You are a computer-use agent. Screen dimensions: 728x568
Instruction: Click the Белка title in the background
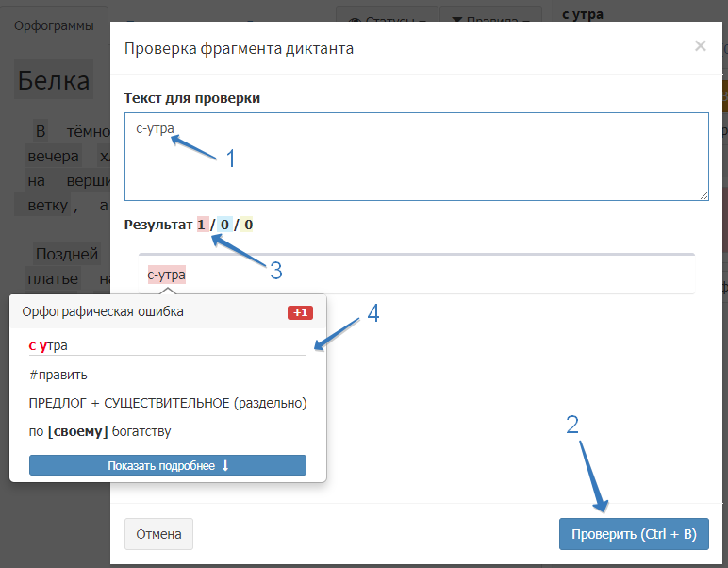tap(54, 79)
